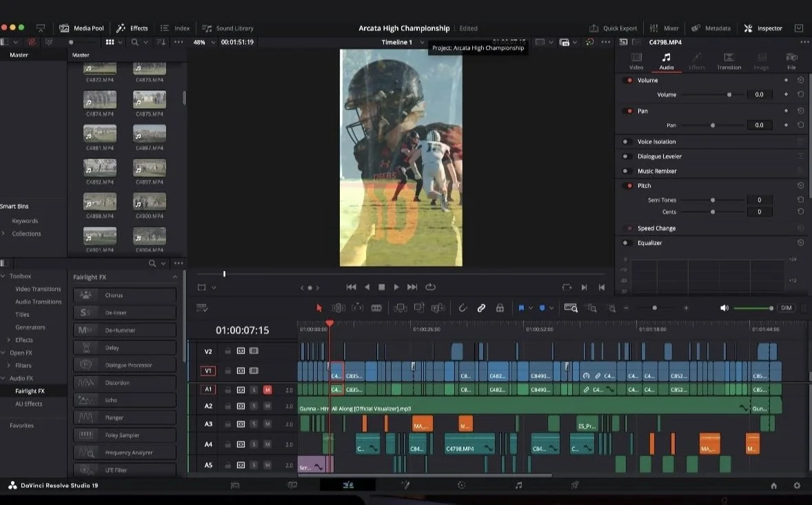
Task: Choose the Blade Edit Mode tool
Action: (x=376, y=308)
